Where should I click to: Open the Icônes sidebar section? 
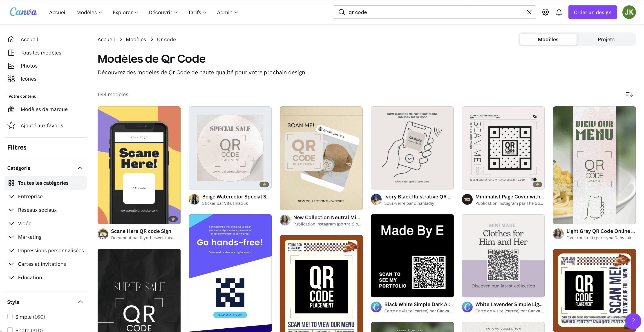tap(28, 79)
